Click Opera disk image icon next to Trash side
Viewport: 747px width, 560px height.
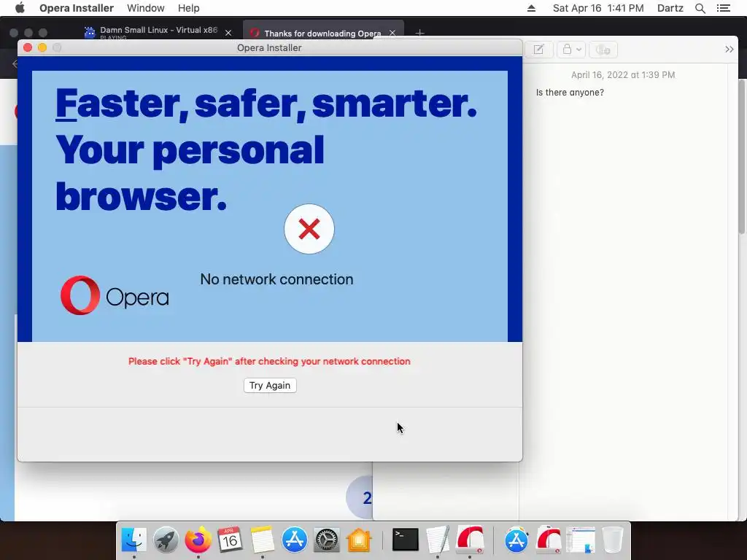tap(549, 540)
